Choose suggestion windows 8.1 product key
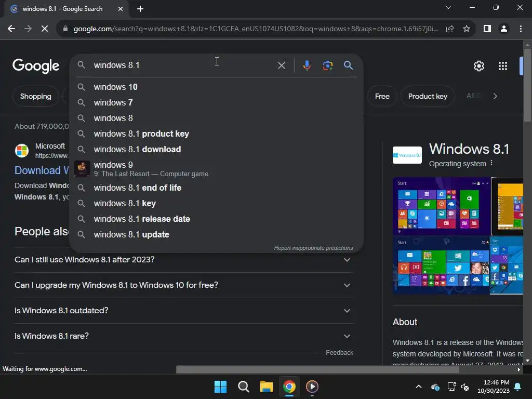Image resolution: width=532 pixels, height=399 pixels. point(216,134)
